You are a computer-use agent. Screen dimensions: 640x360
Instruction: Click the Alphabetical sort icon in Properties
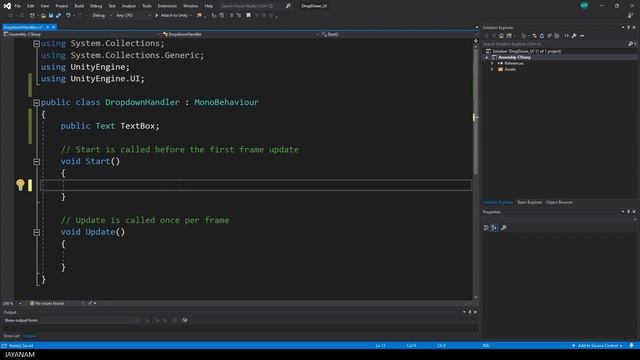(x=494, y=228)
